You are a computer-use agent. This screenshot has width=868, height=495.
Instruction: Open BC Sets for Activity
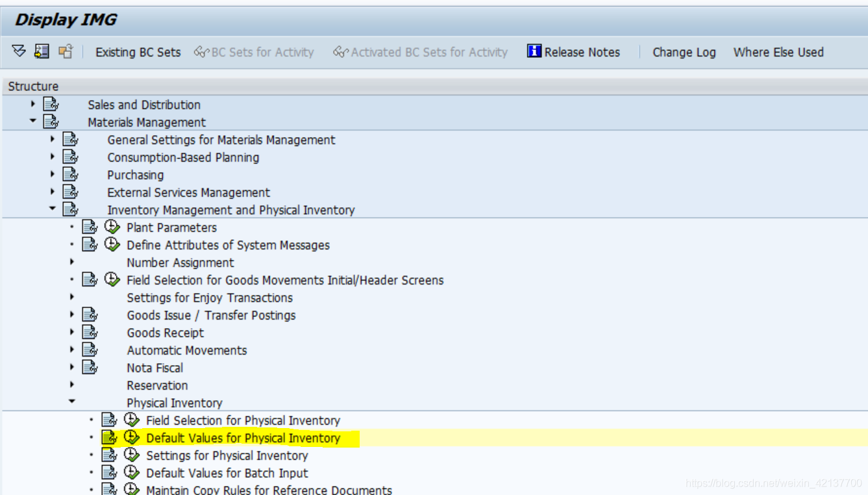(254, 52)
